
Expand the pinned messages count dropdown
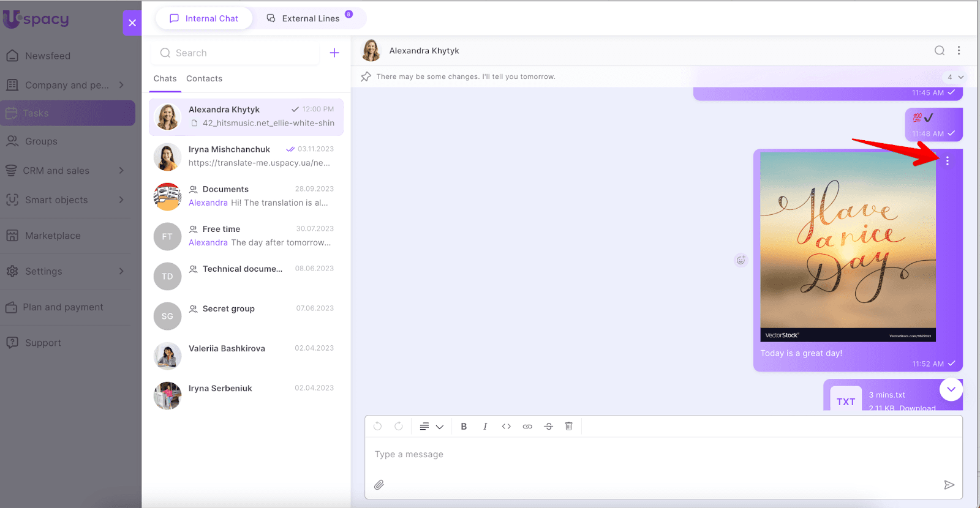955,77
